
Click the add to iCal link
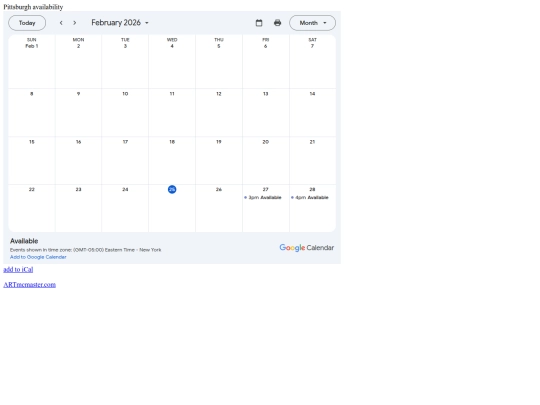(18, 269)
